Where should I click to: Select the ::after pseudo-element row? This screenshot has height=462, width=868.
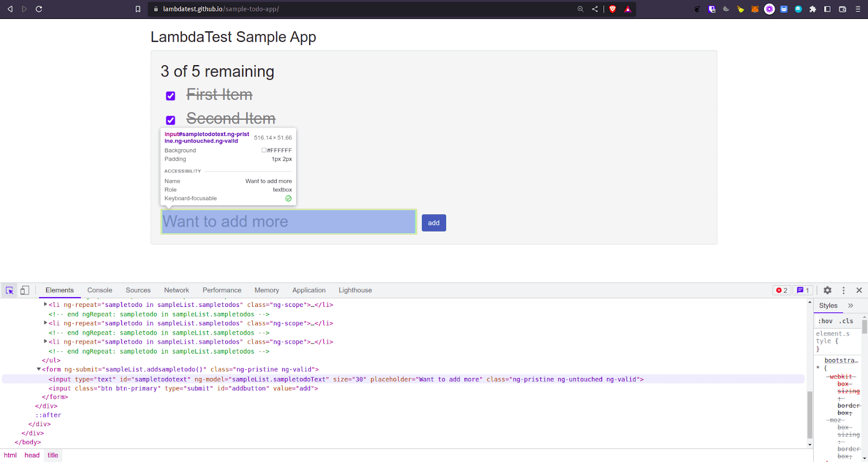pyautogui.click(x=48, y=415)
